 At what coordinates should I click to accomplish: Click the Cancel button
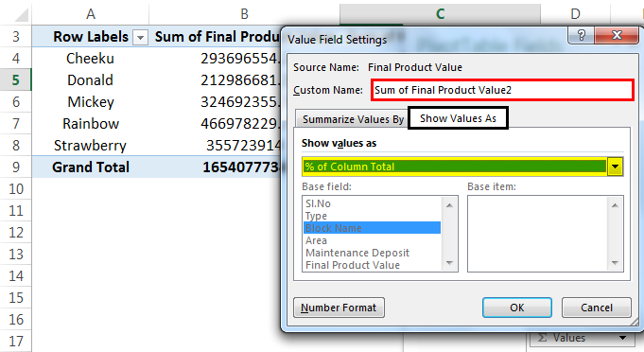point(596,308)
